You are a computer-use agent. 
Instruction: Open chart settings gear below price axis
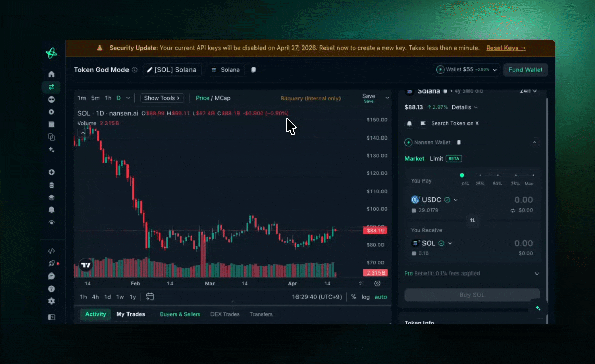click(377, 283)
